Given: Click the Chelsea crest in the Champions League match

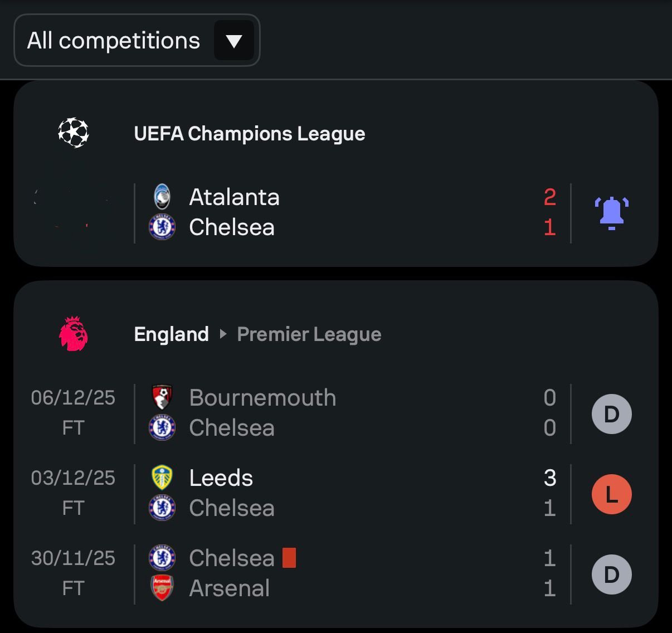Looking at the screenshot, I should 162,227.
